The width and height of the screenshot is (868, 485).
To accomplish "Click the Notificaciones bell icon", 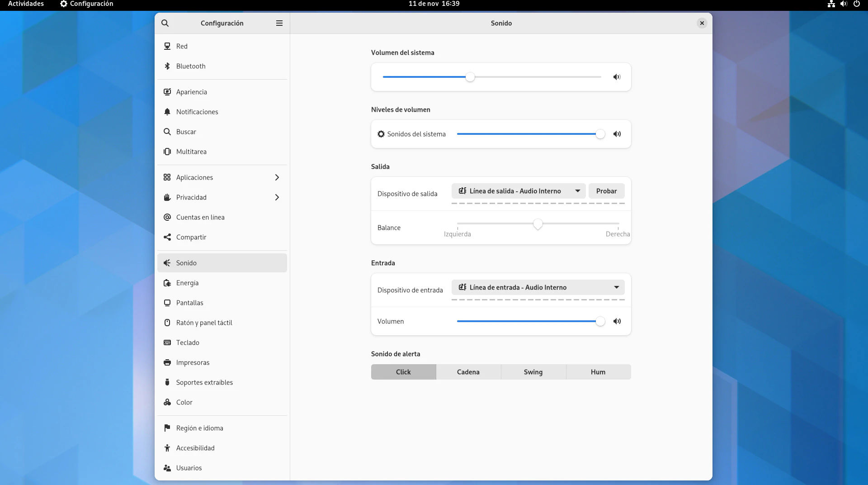I will click(x=167, y=112).
